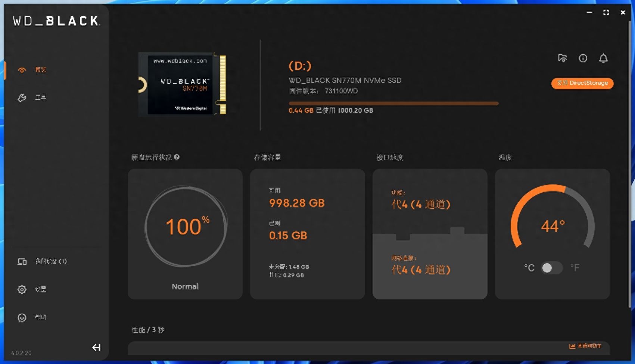The height and width of the screenshot is (364, 635).
Task: Open the 帮助 help icon
Action: [x=22, y=317]
